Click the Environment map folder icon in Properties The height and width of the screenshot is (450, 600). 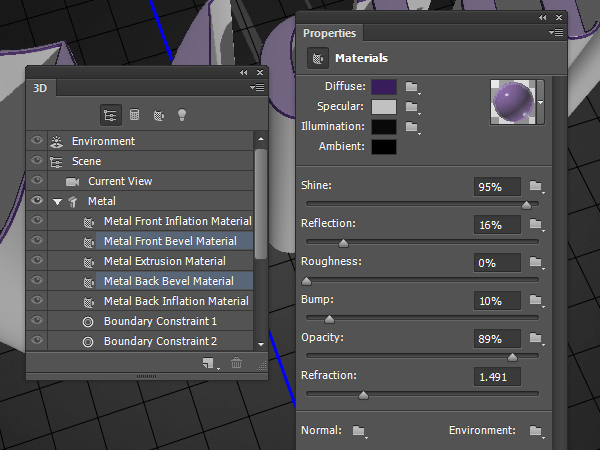click(x=536, y=431)
